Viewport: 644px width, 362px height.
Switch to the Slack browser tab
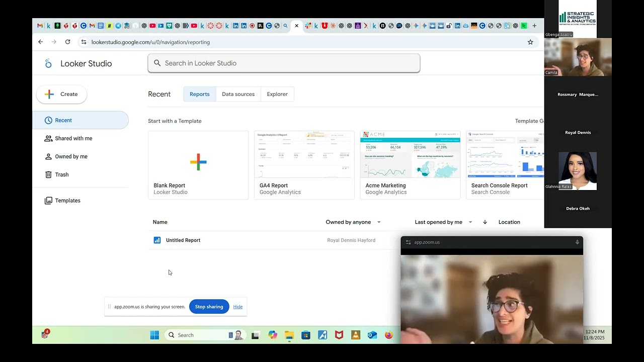coord(307,26)
